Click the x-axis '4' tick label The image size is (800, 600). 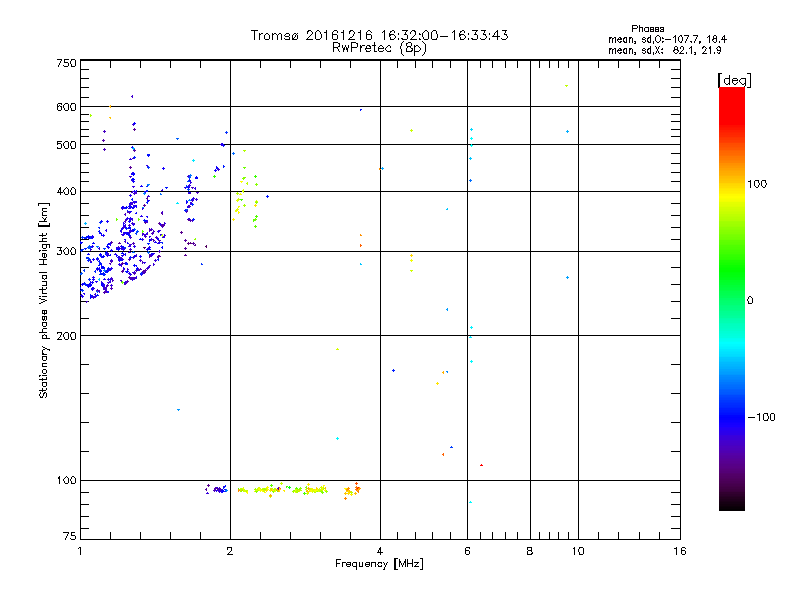coord(380,551)
